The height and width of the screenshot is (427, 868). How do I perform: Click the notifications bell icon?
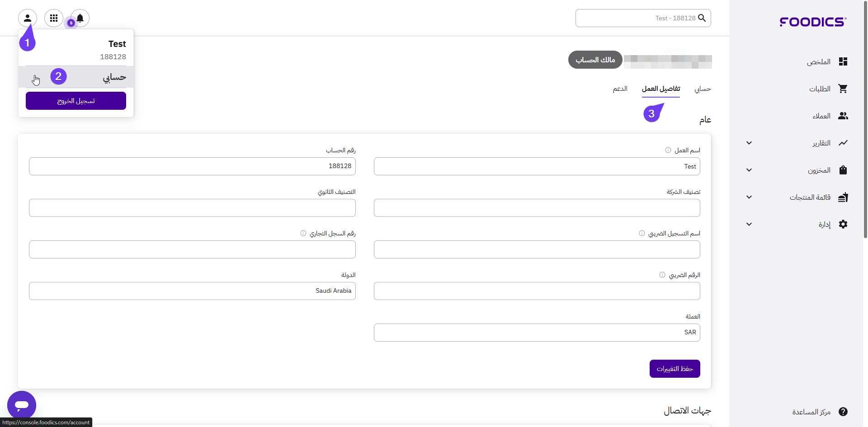80,18
